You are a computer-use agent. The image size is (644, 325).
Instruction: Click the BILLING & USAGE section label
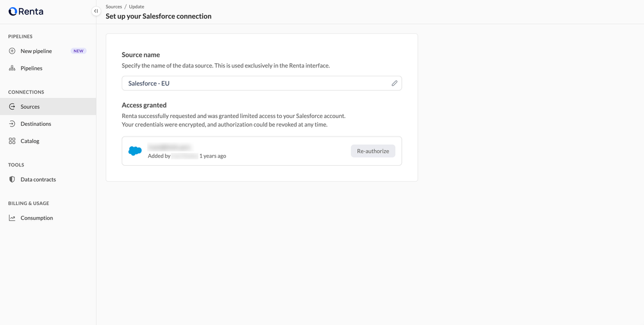(x=29, y=203)
